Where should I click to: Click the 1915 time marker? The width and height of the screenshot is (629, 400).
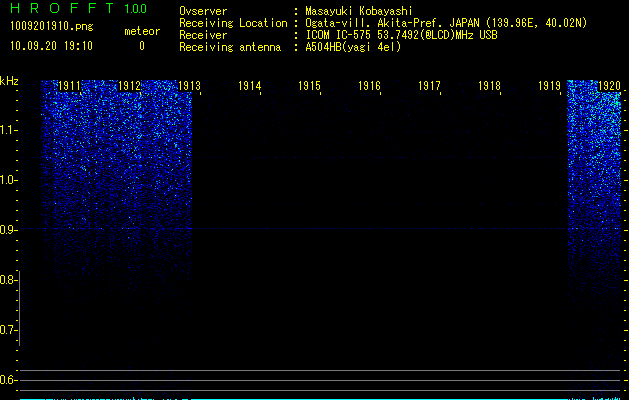pyautogui.click(x=309, y=86)
